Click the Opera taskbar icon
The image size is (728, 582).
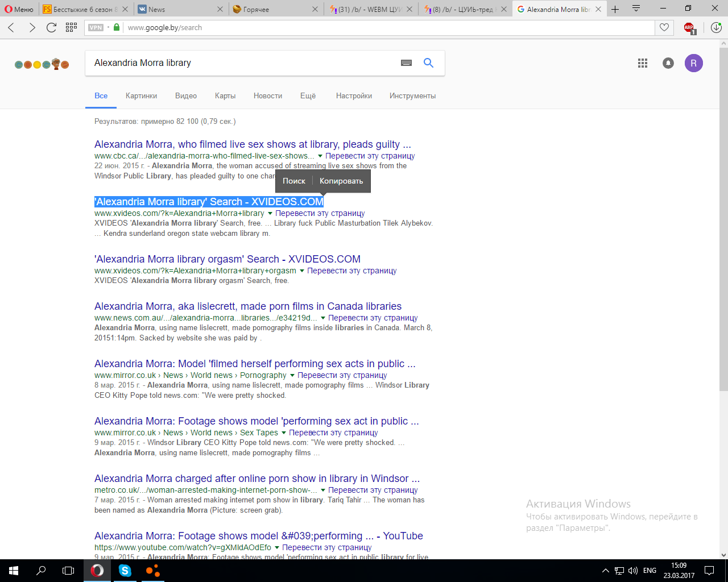coord(97,571)
